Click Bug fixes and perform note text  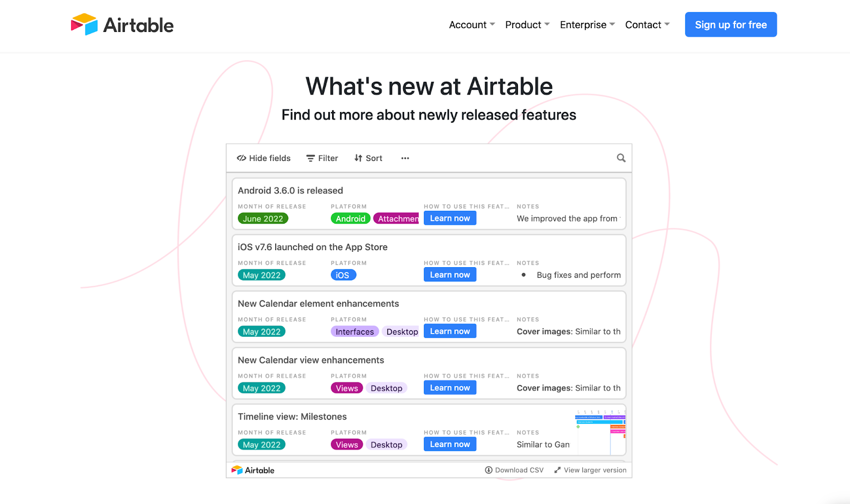(x=579, y=275)
